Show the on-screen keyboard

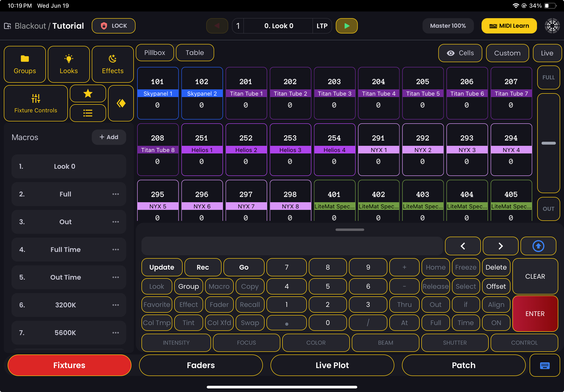(x=544, y=365)
